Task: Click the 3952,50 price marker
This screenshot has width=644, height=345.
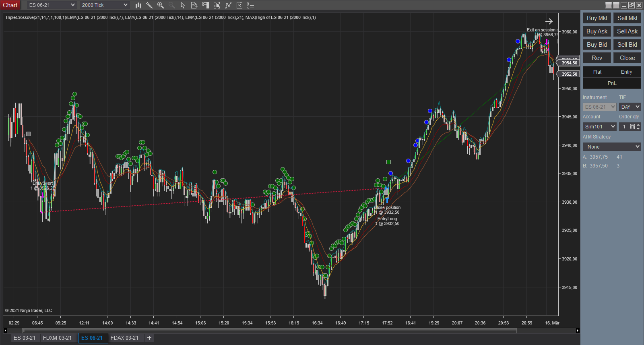Action: [x=568, y=74]
